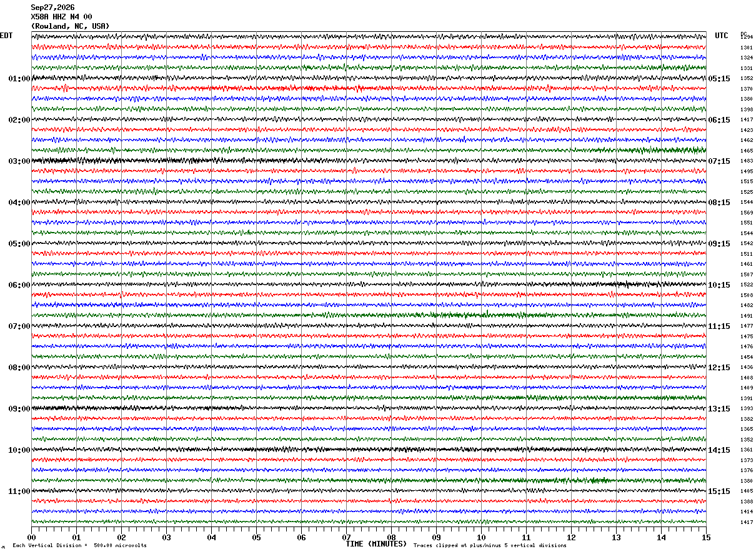Click minute 15 on the time axis
This screenshot has height=554, width=756.
[x=706, y=537]
